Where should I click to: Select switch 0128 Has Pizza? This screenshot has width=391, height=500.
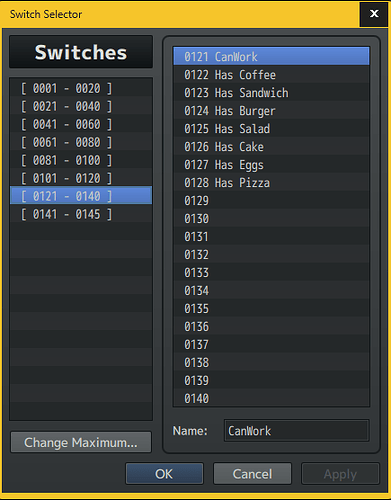(271, 183)
